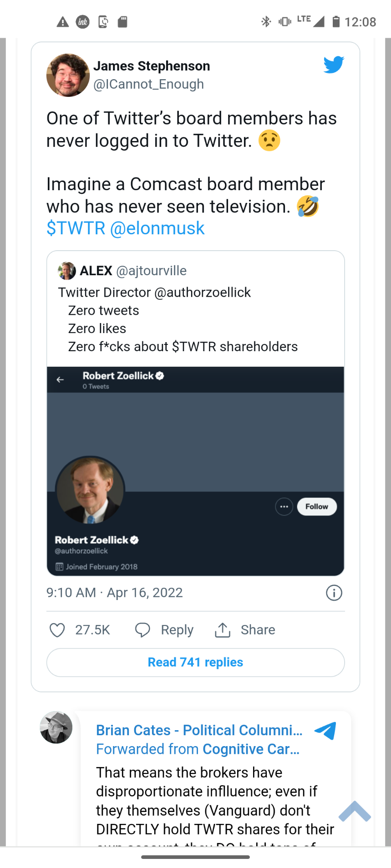This screenshot has height=868, width=391.
Task: Tap the Telegram paper plane icon
Action: click(x=325, y=731)
